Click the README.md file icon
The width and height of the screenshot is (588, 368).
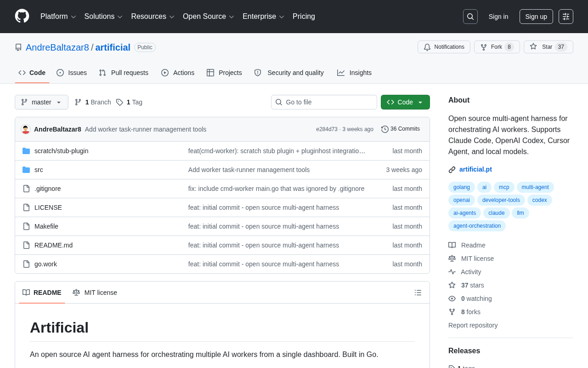[x=26, y=245]
